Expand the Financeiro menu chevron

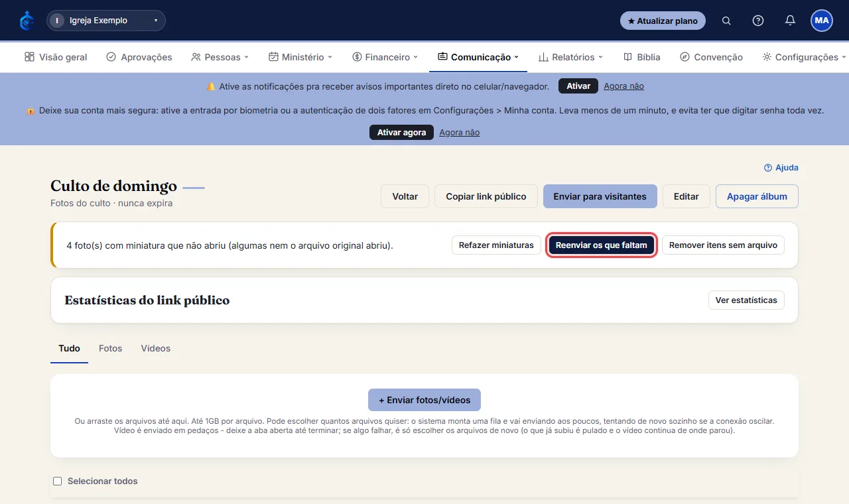pos(416,57)
